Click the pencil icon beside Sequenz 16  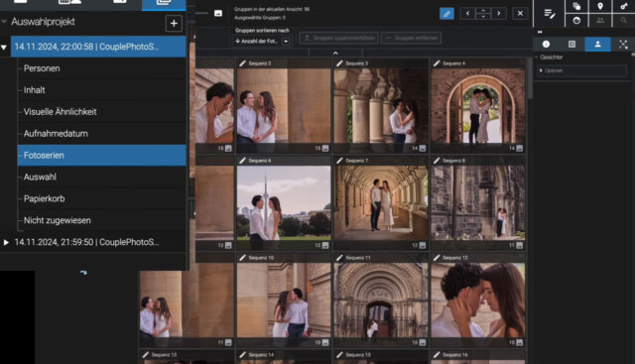pos(437,355)
